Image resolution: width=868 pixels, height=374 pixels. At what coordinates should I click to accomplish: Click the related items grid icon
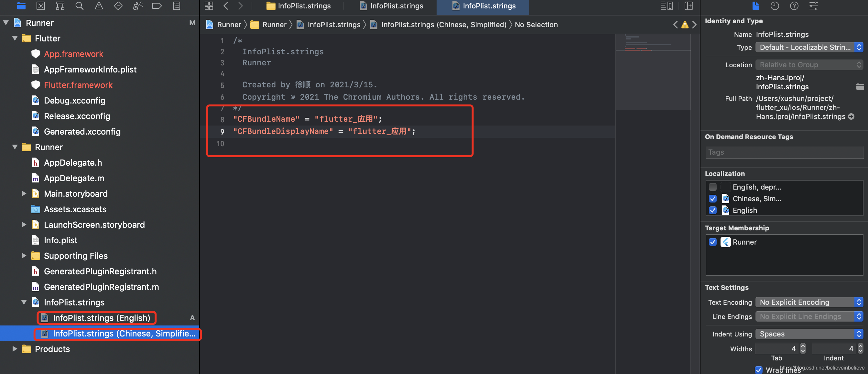(209, 6)
